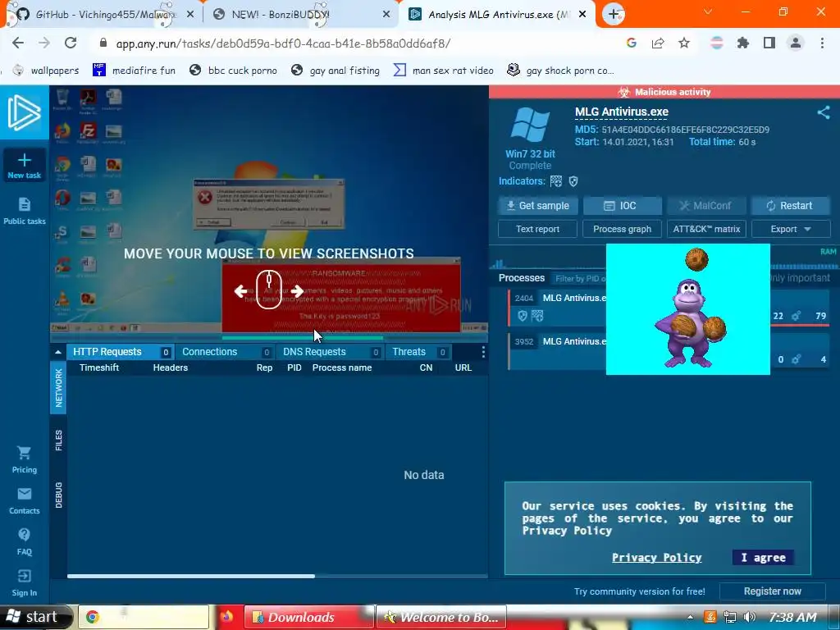Click the Restart button
This screenshot has width=840, height=630.
click(791, 206)
